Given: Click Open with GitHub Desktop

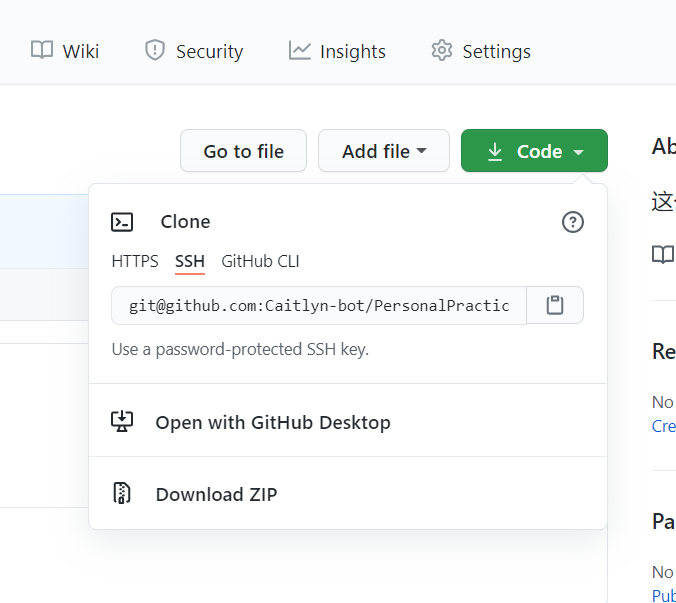Looking at the screenshot, I should pyautogui.click(x=347, y=422).
